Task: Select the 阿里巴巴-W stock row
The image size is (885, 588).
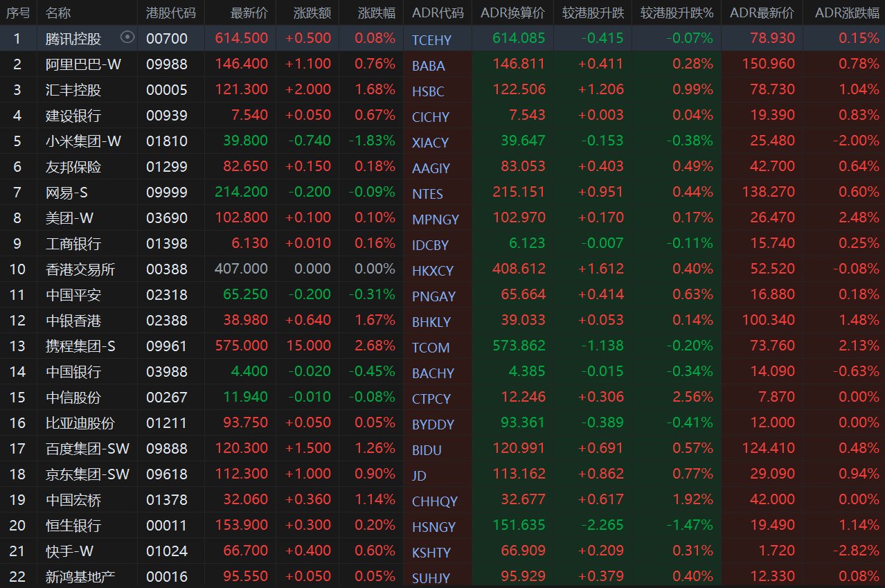Action: (x=83, y=64)
